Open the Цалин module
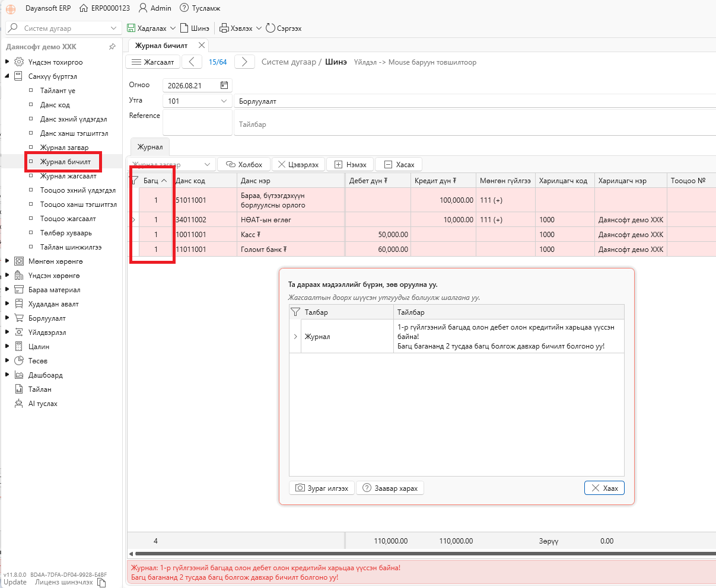This screenshot has width=716, height=588. (x=39, y=347)
